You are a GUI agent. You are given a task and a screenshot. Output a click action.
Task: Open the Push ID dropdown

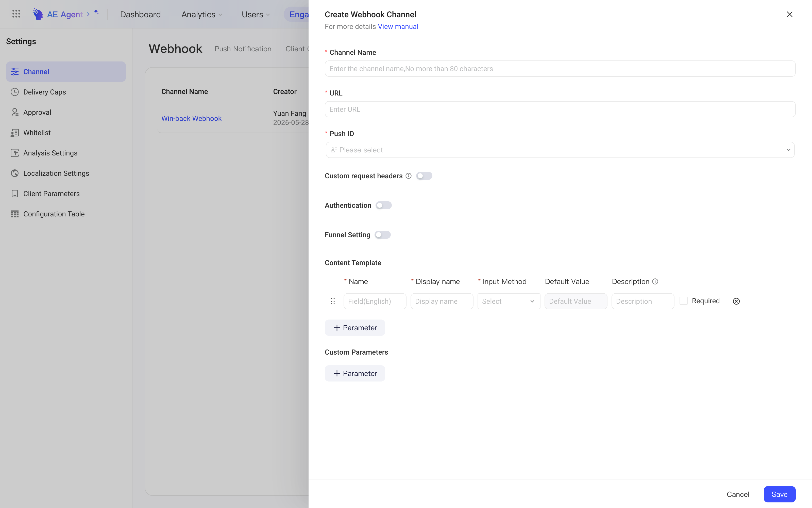tap(560, 150)
